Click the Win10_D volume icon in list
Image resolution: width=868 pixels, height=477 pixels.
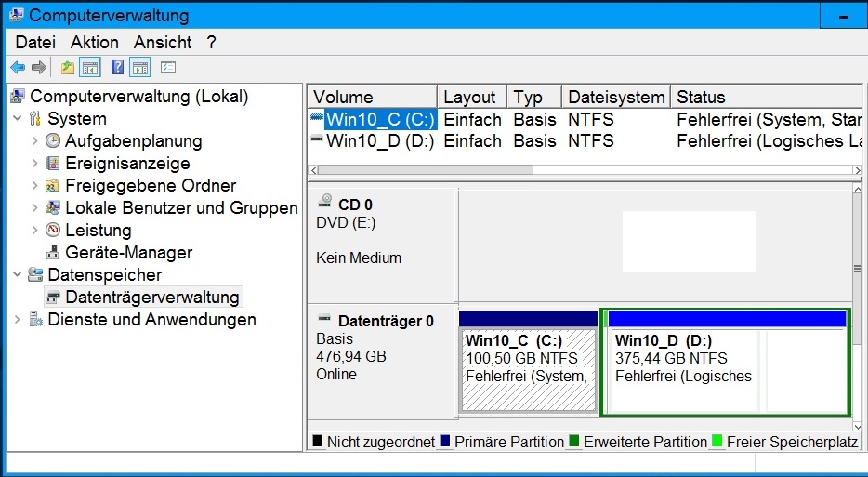pyautogui.click(x=317, y=139)
